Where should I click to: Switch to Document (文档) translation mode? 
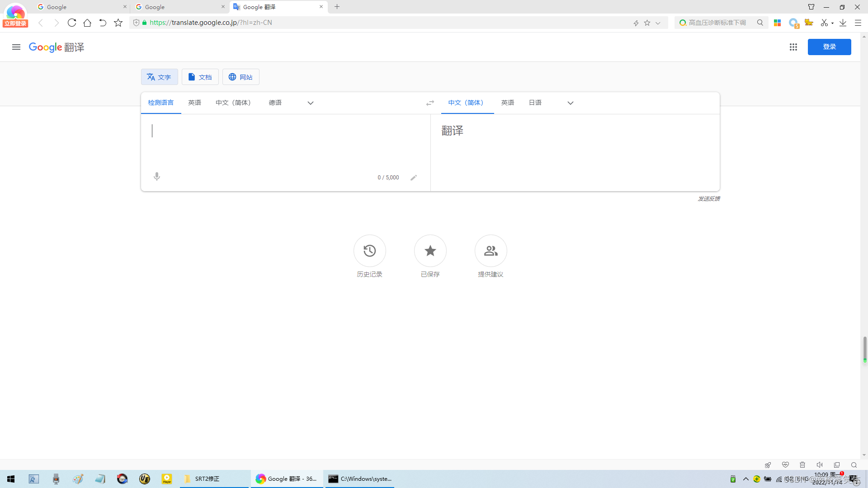click(200, 77)
